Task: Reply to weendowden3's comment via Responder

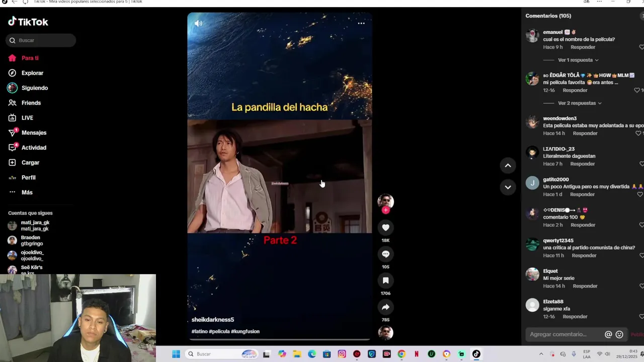Action: point(585,133)
